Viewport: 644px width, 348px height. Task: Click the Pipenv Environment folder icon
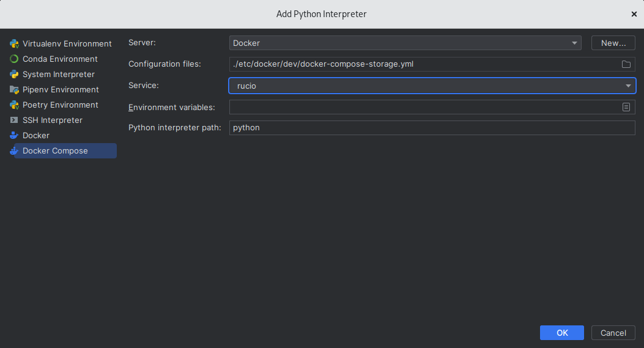pyautogui.click(x=14, y=89)
